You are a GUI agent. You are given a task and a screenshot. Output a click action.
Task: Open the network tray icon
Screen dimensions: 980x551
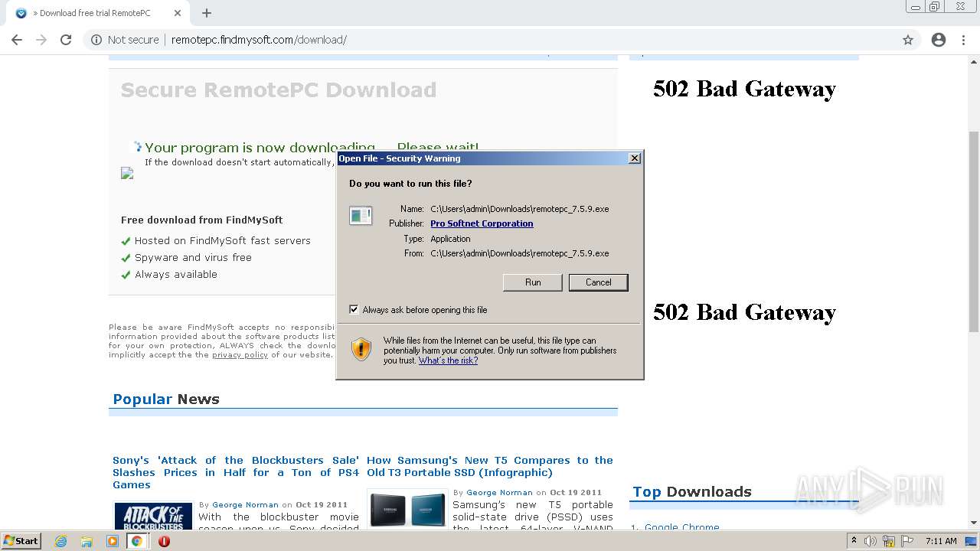889,541
